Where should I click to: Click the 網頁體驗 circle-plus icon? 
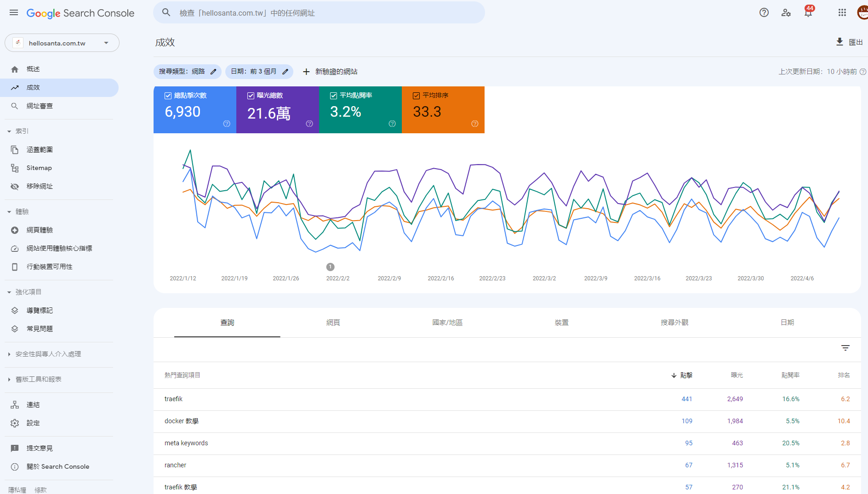[15, 230]
